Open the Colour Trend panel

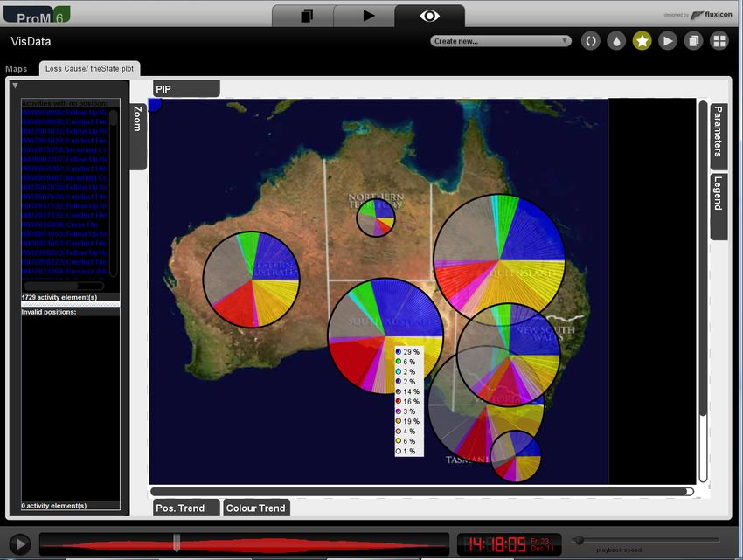[256, 508]
